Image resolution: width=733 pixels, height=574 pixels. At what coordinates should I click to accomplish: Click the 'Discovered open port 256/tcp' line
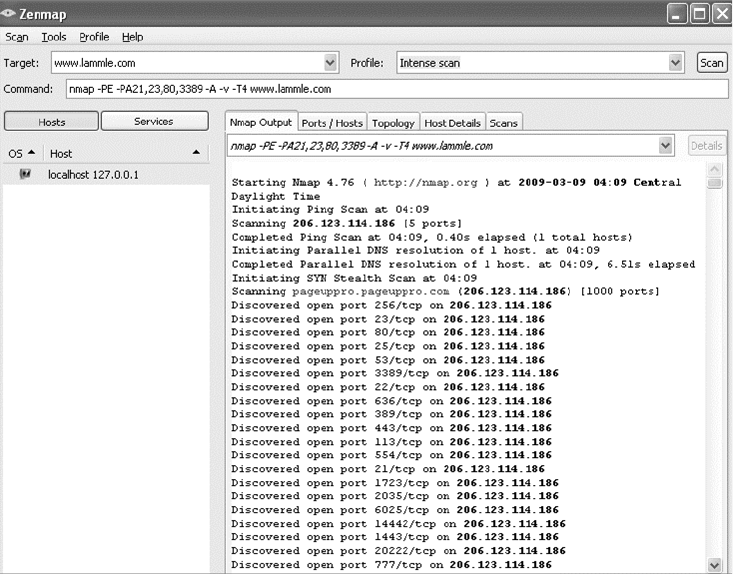[391, 305]
